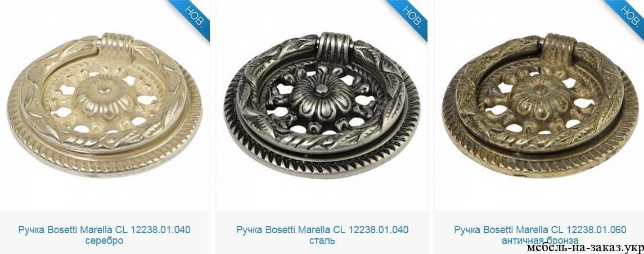Viewport: 644px width, 254px height.
Task: Click the мебель-на-заказ.укр watermark
Action: click(585, 248)
